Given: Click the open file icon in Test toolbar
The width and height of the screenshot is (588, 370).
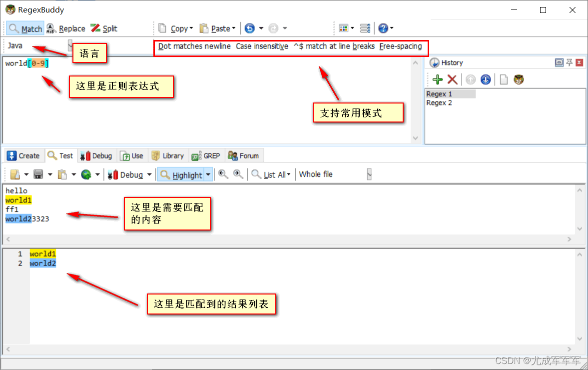Looking at the screenshot, I should tap(15, 174).
